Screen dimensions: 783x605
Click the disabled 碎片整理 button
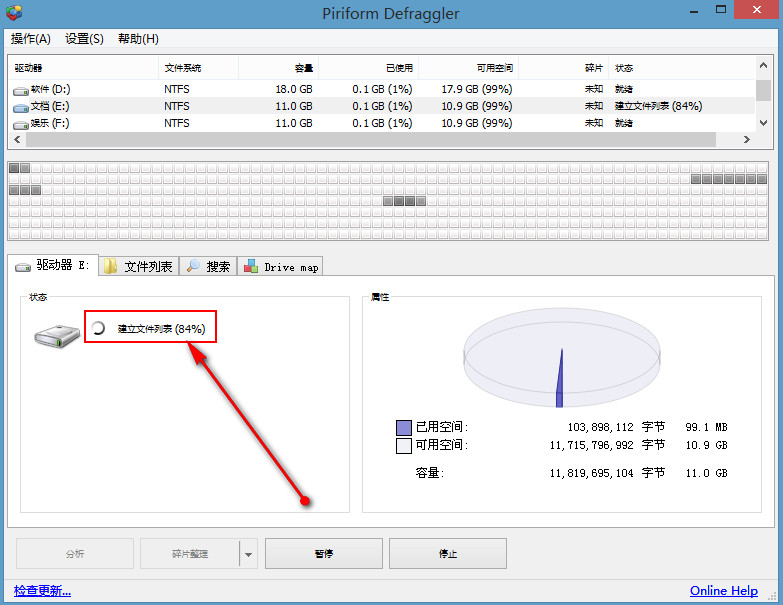190,553
